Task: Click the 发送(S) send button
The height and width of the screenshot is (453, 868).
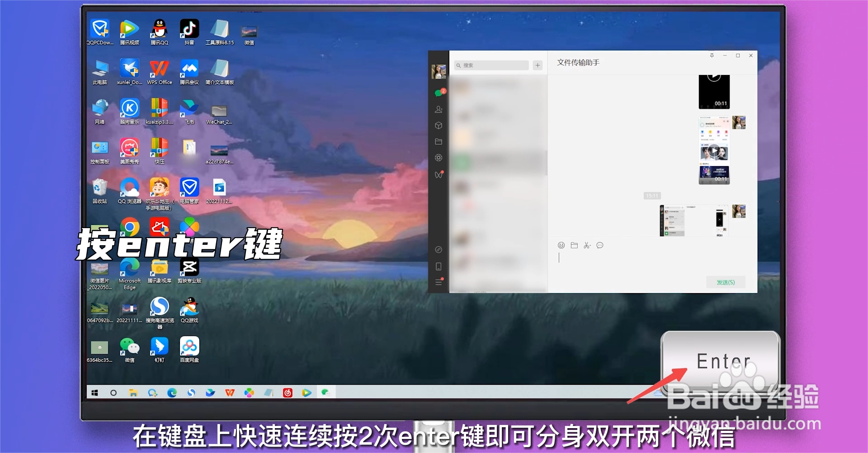Action: point(726,282)
